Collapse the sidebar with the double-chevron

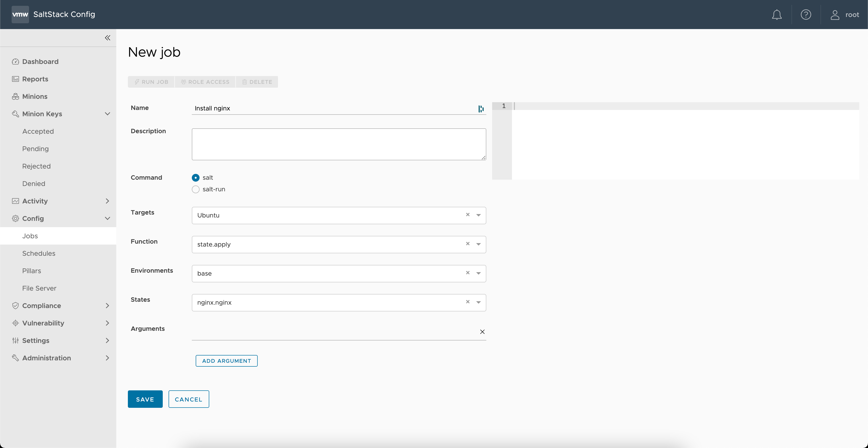pos(108,38)
